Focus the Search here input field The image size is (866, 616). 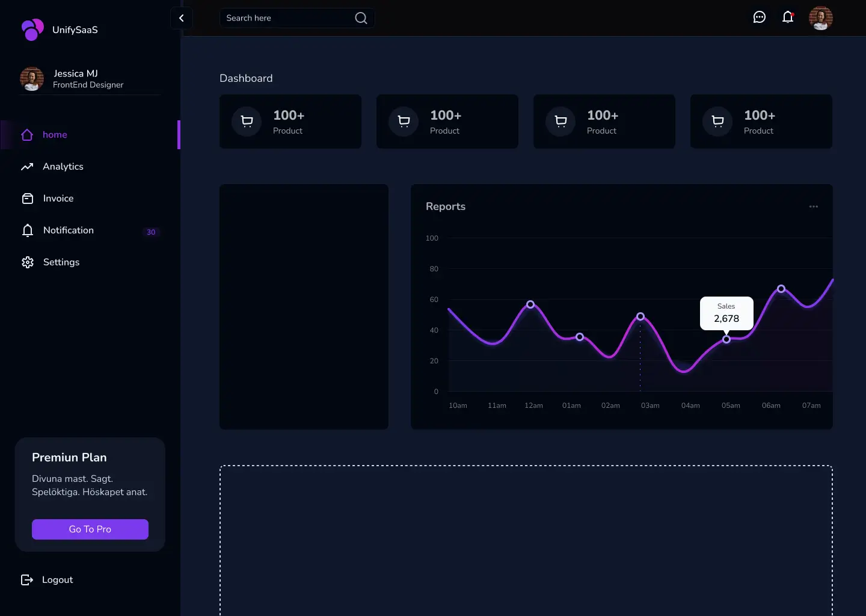(x=286, y=18)
